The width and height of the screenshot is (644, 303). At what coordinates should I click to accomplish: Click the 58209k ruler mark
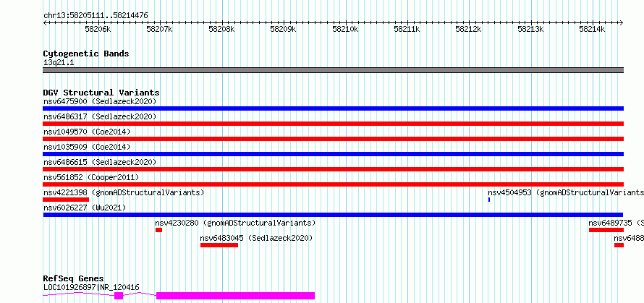tap(284, 29)
